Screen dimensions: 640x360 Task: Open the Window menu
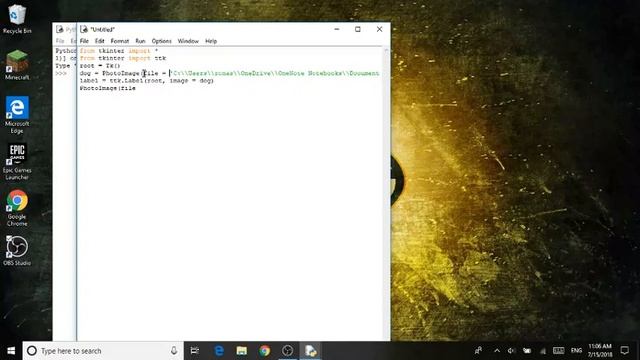click(188, 41)
